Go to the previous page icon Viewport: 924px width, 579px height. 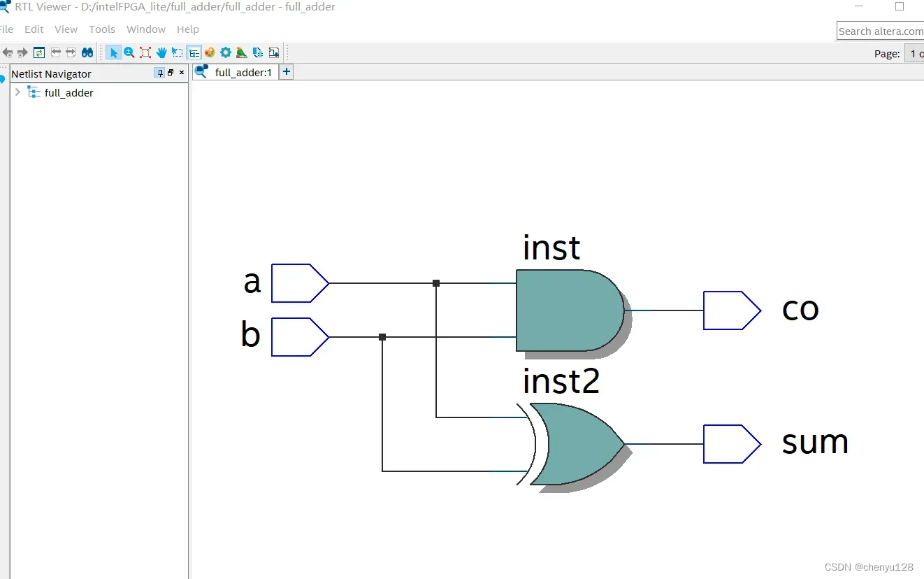[56, 52]
